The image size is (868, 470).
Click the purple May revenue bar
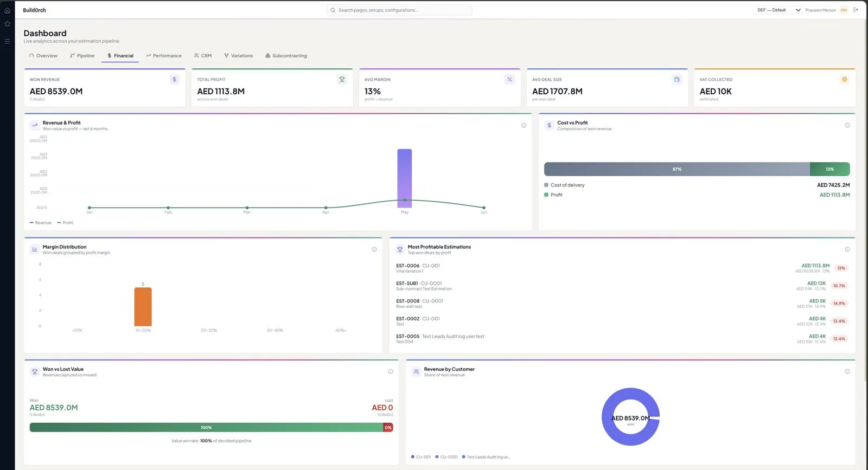pos(405,178)
